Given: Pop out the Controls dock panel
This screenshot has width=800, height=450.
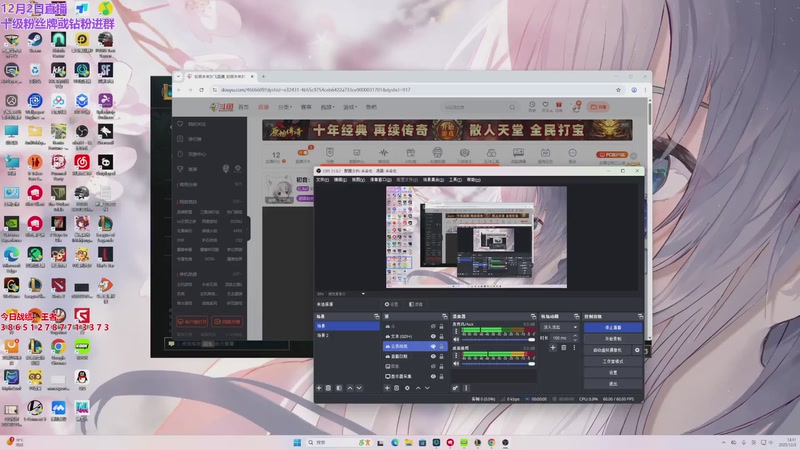Looking at the screenshot, I should [x=640, y=316].
